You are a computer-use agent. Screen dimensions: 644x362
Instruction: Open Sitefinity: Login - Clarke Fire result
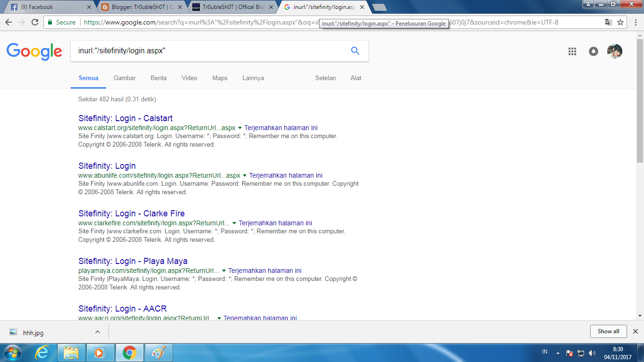(132, 214)
